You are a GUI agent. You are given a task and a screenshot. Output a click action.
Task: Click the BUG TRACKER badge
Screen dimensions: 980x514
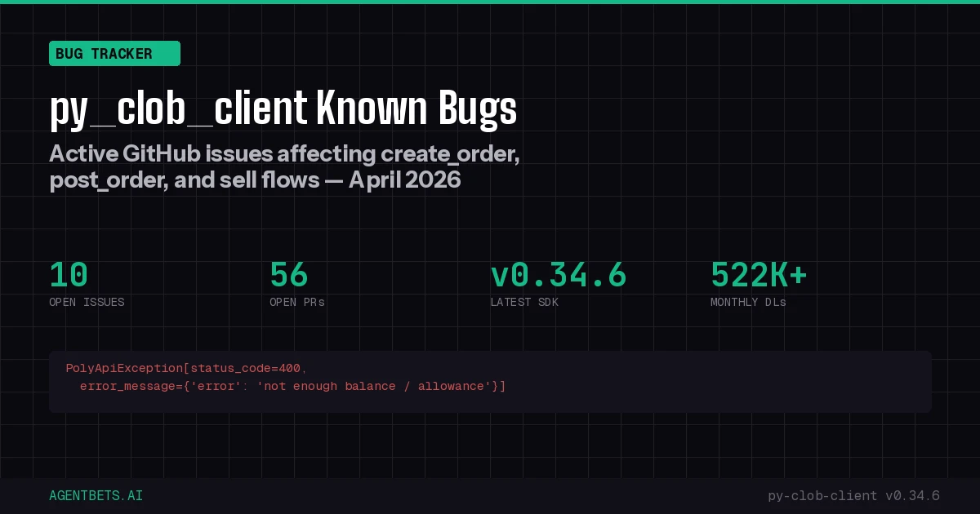(x=114, y=54)
